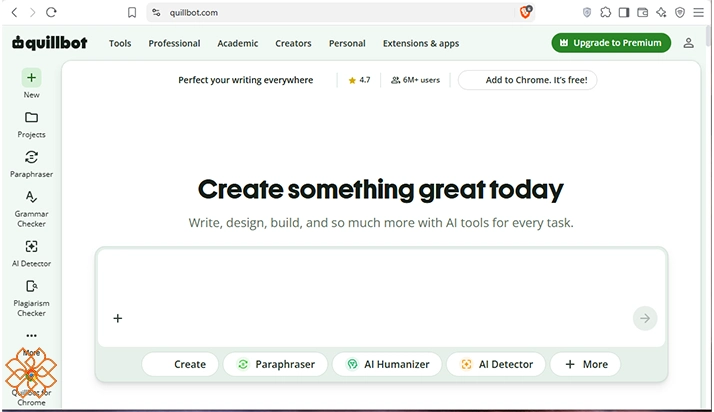Select the AI Detector chip below prompt
The image size is (714, 412).
pos(496,364)
